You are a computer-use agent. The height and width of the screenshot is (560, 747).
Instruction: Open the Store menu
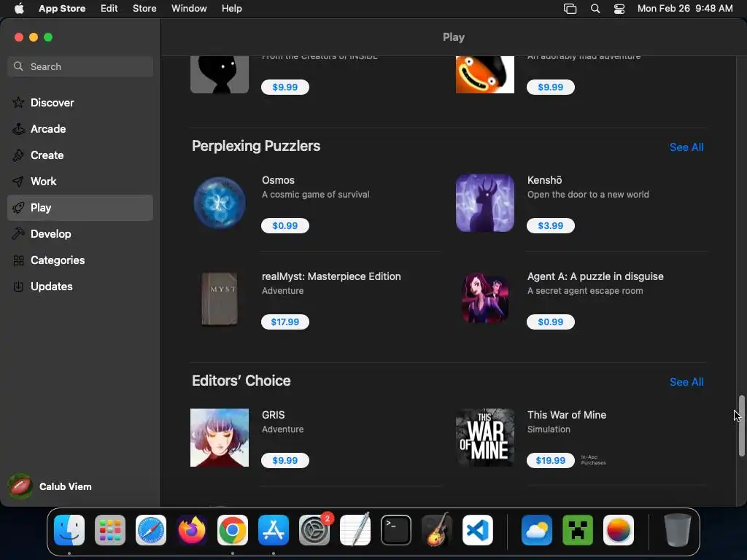(x=144, y=9)
